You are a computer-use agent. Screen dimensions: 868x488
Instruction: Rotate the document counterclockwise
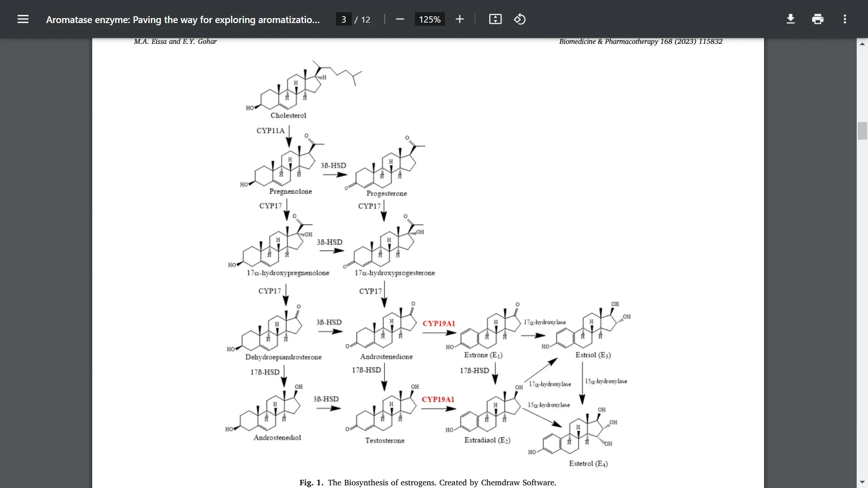pyautogui.click(x=520, y=19)
